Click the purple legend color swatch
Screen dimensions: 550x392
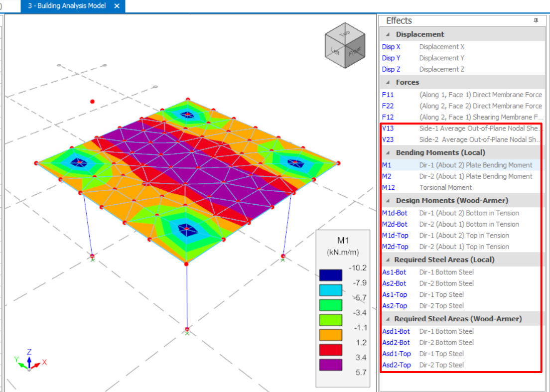pos(331,365)
